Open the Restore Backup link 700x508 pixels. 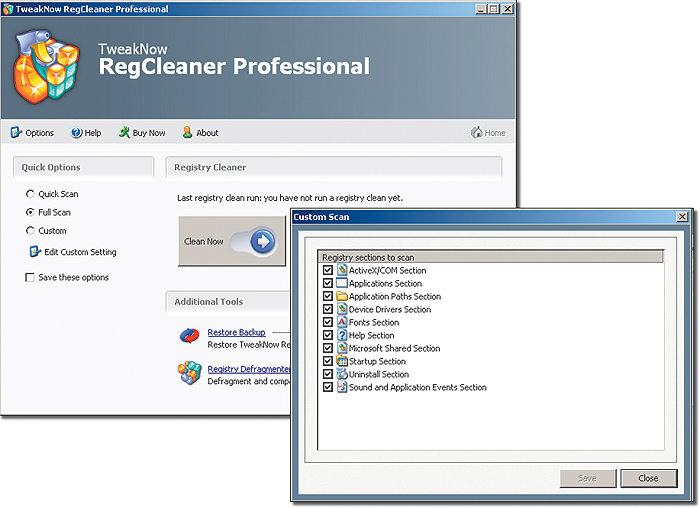236,332
